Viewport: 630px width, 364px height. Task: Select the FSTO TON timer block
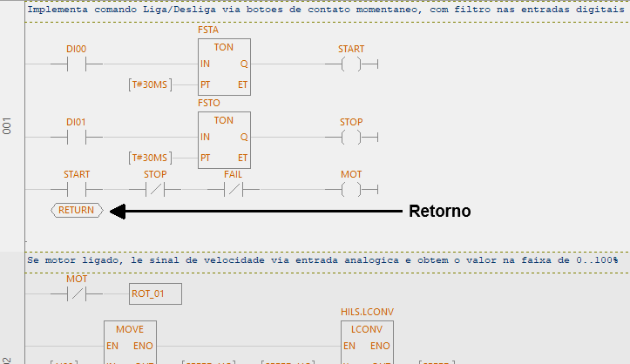pyautogui.click(x=224, y=140)
